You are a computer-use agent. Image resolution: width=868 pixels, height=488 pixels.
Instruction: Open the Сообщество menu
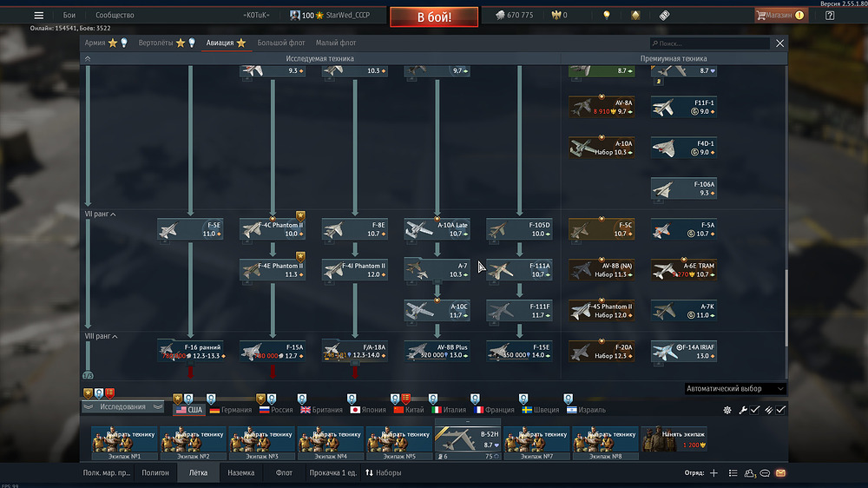click(x=115, y=16)
